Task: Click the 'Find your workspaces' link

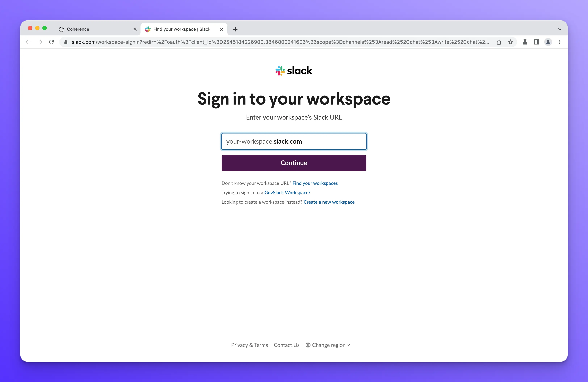Action: (315, 183)
